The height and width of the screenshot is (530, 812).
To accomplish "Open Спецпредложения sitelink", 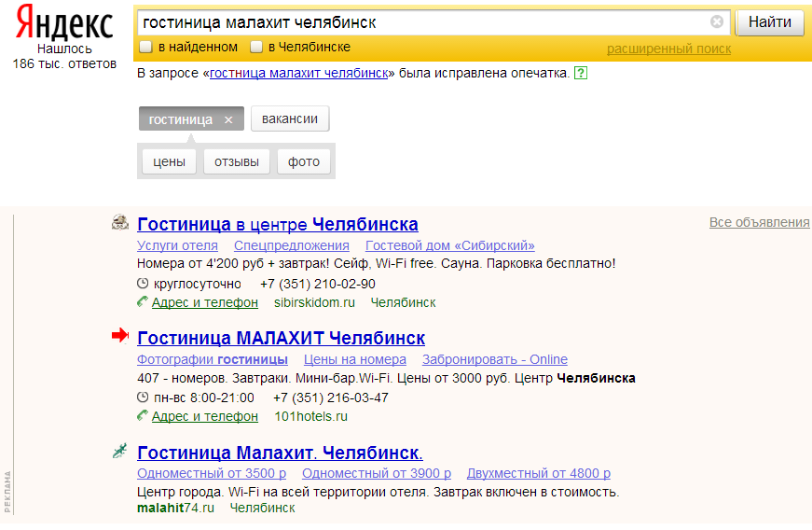I will (x=292, y=245).
